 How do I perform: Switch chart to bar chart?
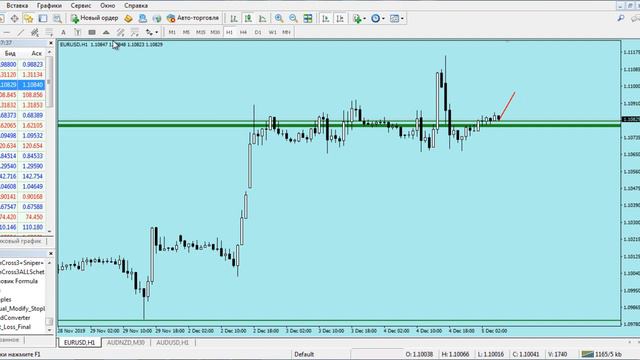pyautogui.click(x=234, y=18)
